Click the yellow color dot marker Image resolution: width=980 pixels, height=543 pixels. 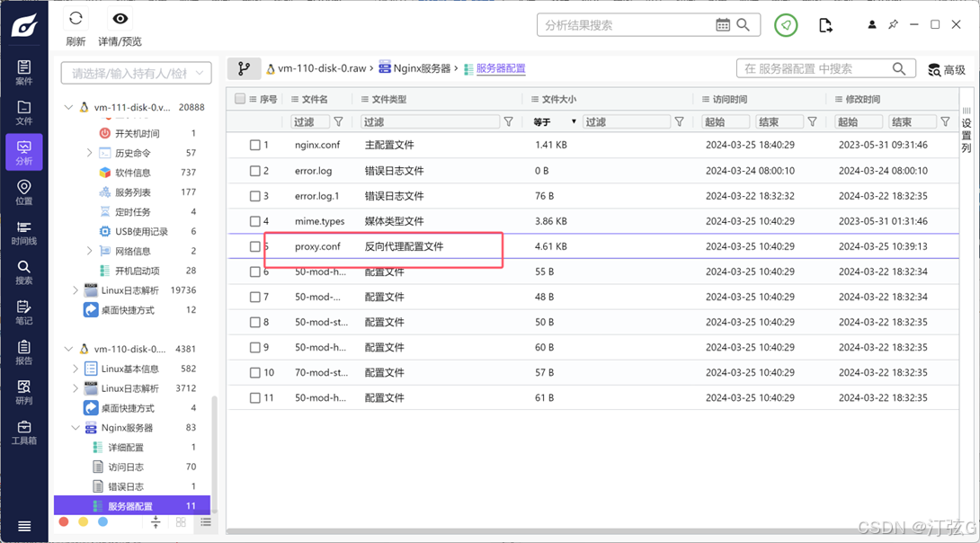tap(83, 521)
